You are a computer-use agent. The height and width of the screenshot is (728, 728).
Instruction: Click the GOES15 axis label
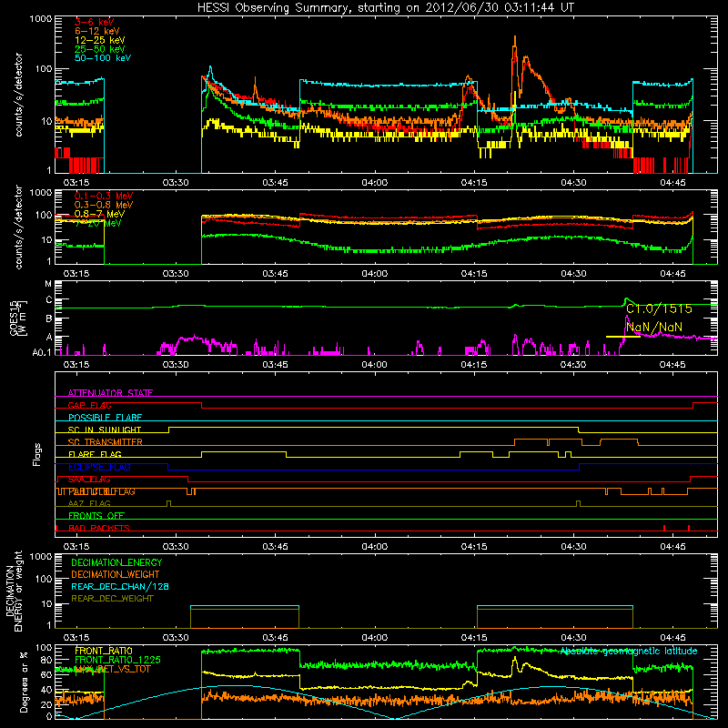click(17, 318)
